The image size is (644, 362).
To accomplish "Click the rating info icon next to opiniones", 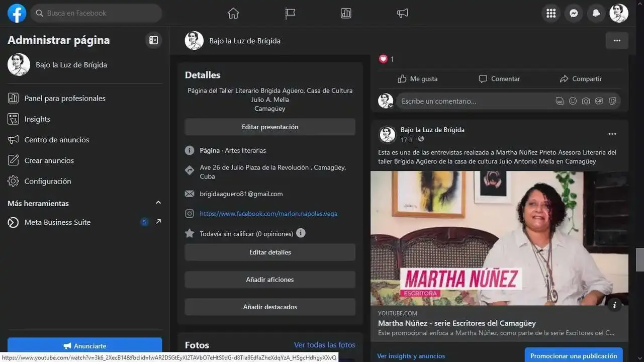I will tap(301, 233).
